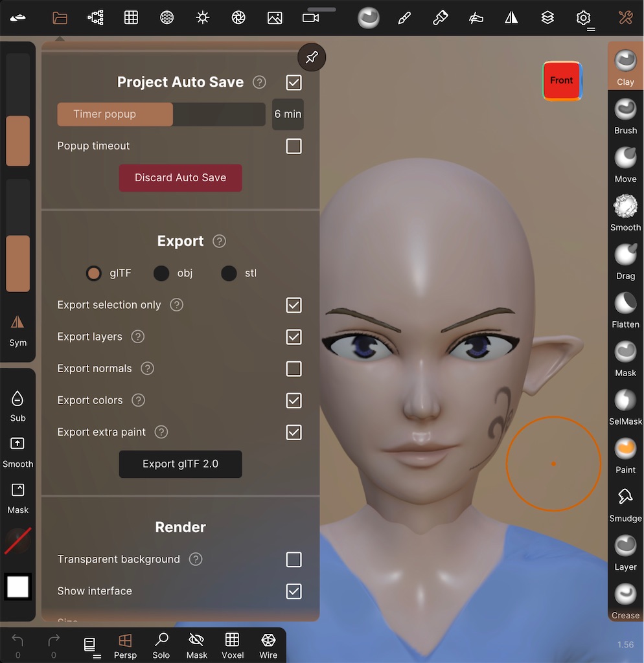Toggle Export extra paint checkbox
This screenshot has height=663, width=644.
(x=293, y=432)
